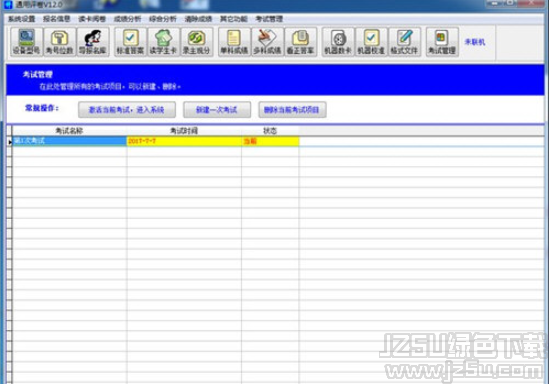
Task: Select the 机器数卡 toolbar icon
Action: [338, 42]
